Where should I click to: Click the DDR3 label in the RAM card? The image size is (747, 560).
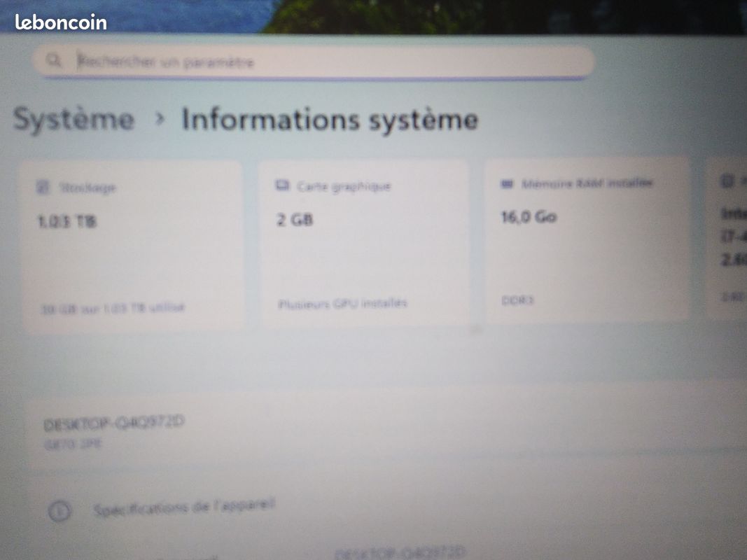click(517, 300)
